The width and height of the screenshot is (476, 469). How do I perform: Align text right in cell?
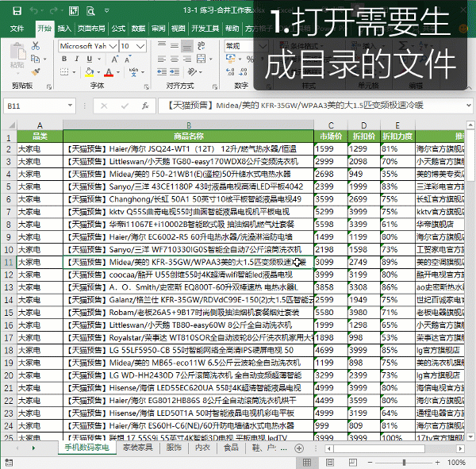tap(187, 59)
